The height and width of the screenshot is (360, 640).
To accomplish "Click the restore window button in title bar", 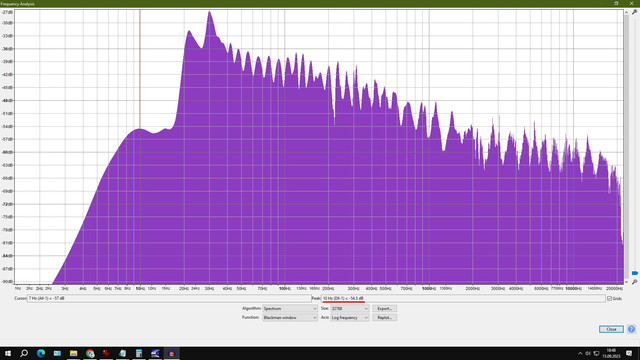I will (x=616, y=3).
